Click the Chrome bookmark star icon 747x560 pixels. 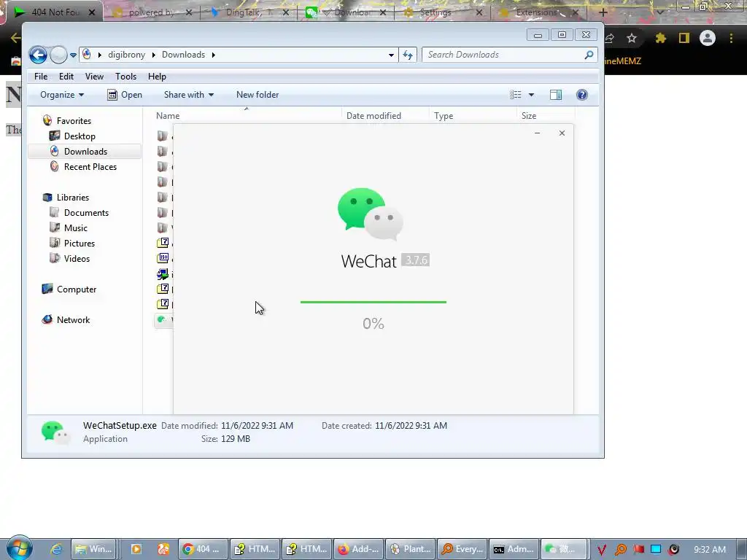tap(632, 38)
